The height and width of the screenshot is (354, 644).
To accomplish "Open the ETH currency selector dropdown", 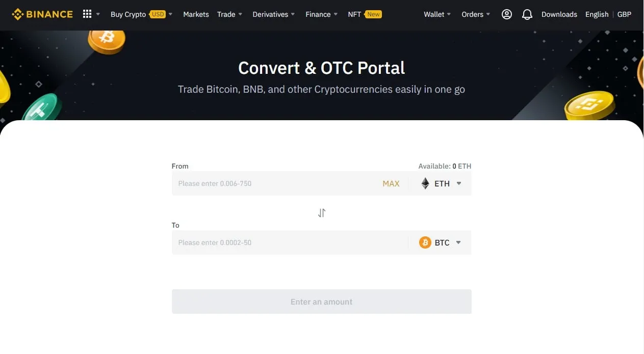I will (458, 183).
